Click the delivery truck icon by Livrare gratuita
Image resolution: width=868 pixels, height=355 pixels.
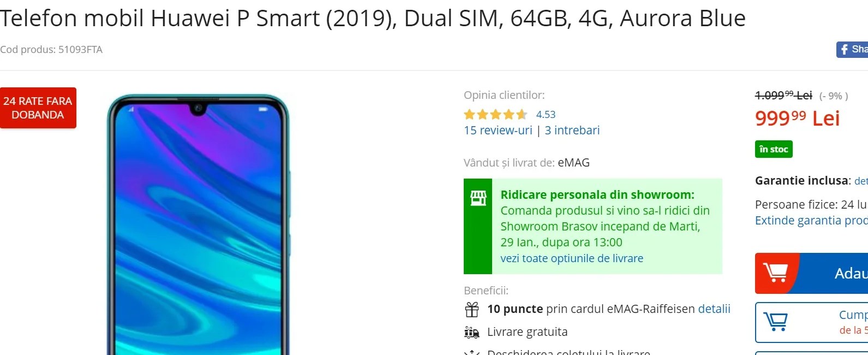[x=471, y=332]
